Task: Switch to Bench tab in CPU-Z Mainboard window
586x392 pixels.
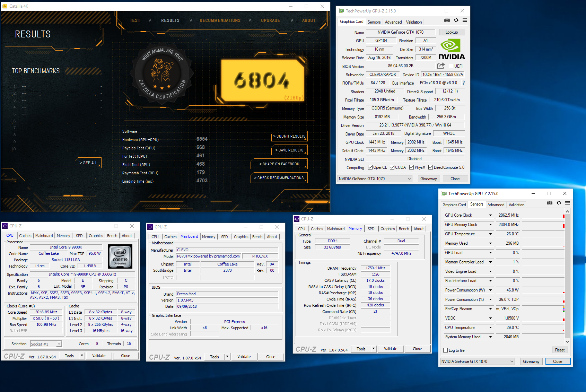Action: (257, 237)
